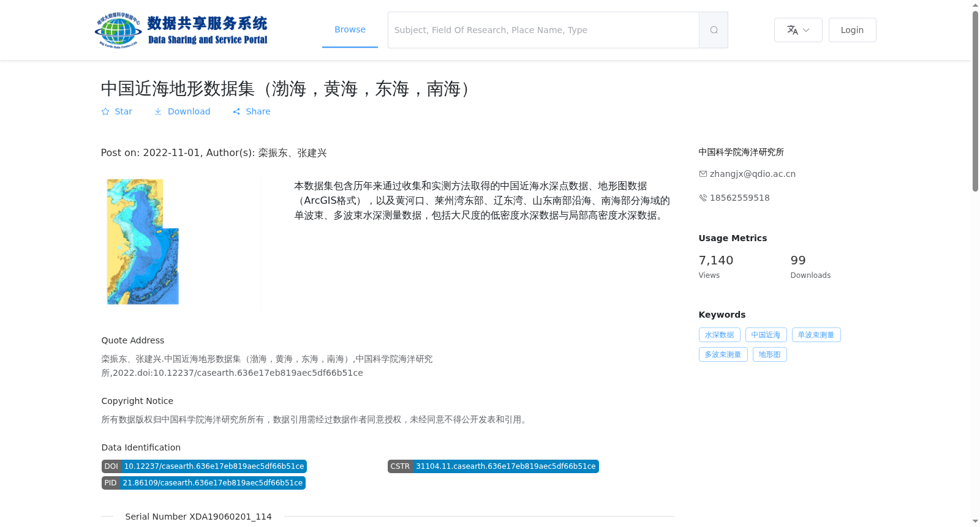The width and height of the screenshot is (980, 527).
Task: Select the 水深数据 keyword tag
Action: [719, 335]
